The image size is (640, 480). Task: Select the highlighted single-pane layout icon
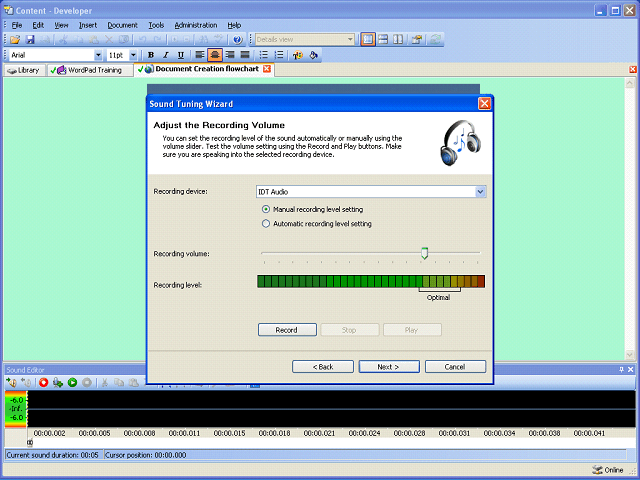[368, 40]
